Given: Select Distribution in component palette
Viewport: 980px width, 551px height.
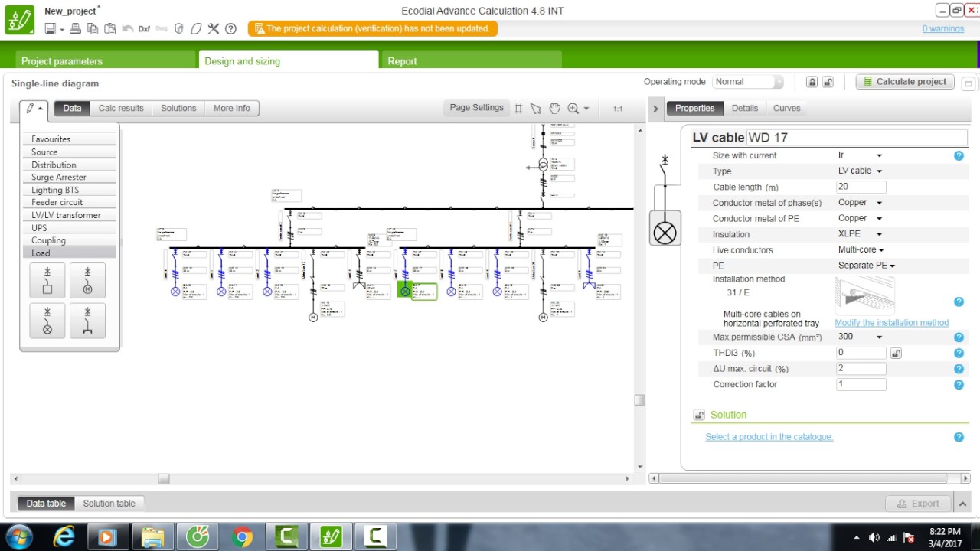Looking at the screenshot, I should coord(70,165).
